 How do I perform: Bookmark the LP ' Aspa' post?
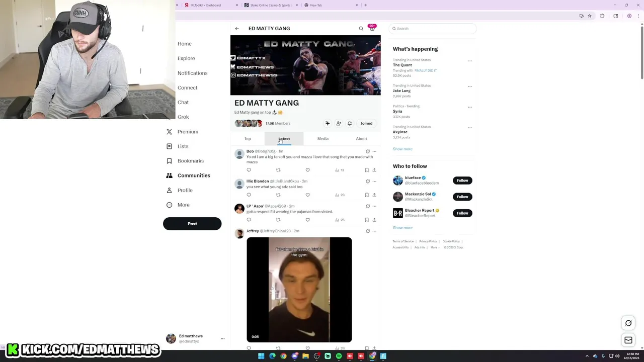(x=367, y=220)
